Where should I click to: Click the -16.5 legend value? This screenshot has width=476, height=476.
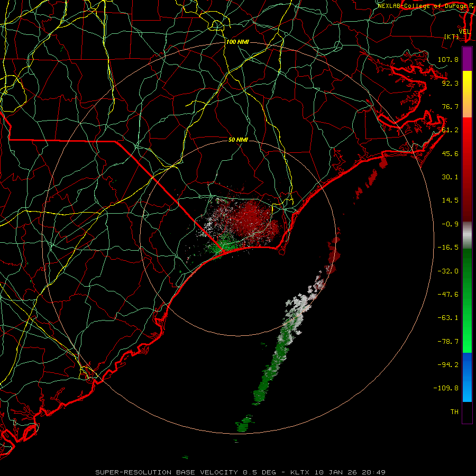pos(448,248)
